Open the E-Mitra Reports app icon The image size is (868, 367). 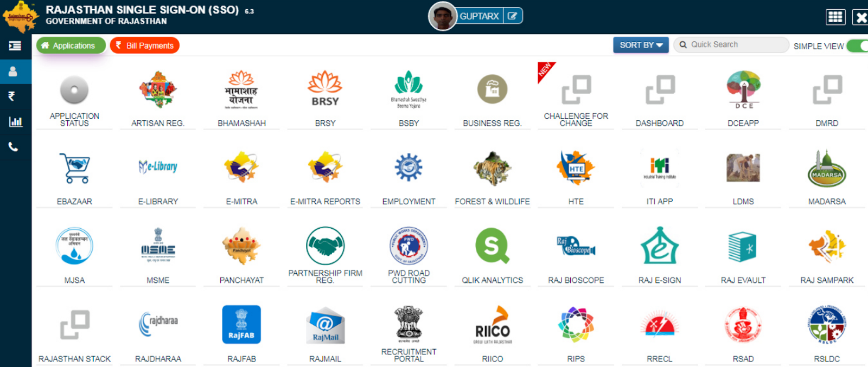[325, 168]
